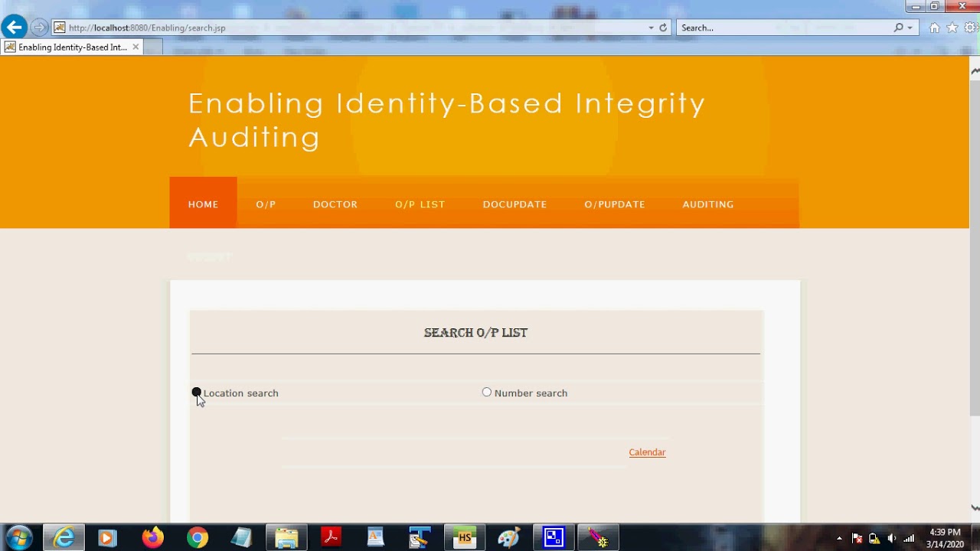Viewport: 980px width, 551px height.
Task: Open the O/P LIST menu item
Action: click(x=420, y=204)
